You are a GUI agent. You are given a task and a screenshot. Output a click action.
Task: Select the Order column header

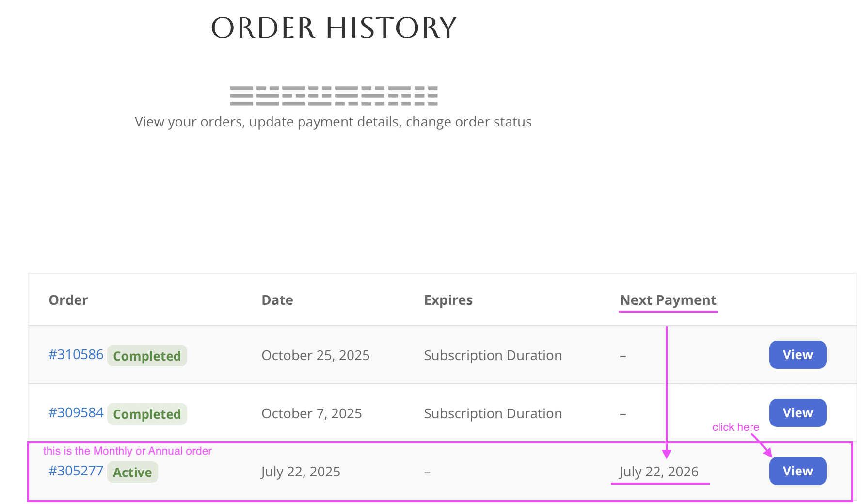coord(68,300)
